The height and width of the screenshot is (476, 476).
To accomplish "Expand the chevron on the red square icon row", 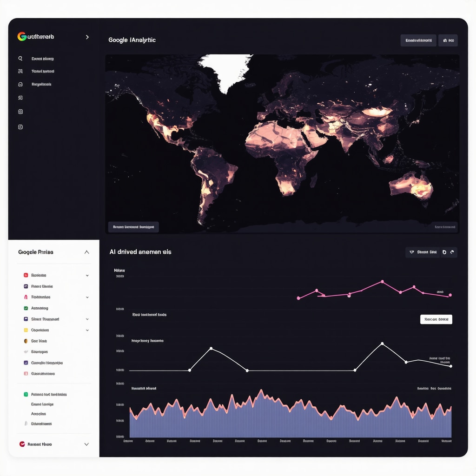I will click(x=87, y=276).
